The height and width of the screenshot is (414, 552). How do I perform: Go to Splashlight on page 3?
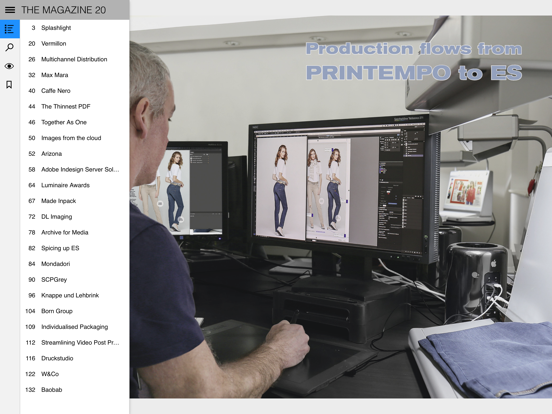click(75, 28)
